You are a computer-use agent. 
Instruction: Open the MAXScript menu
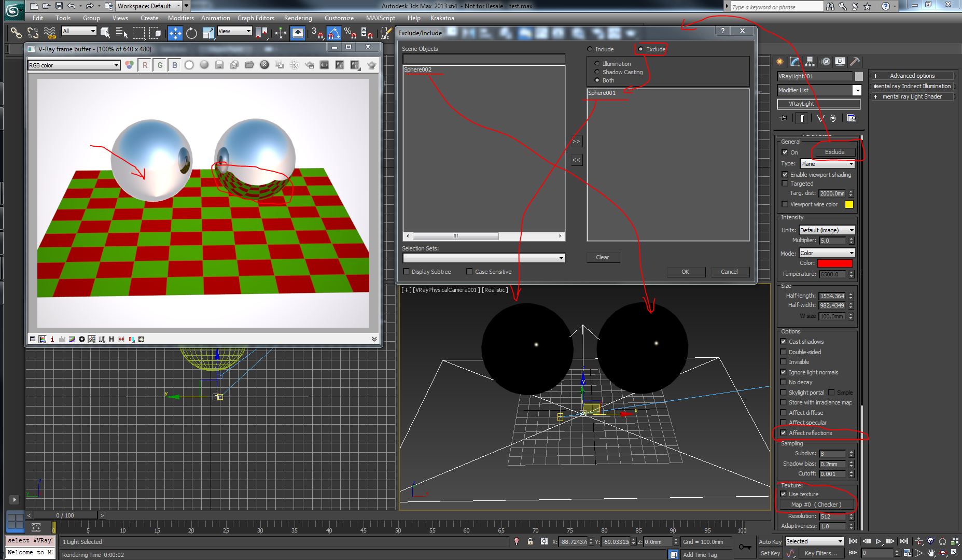[380, 18]
